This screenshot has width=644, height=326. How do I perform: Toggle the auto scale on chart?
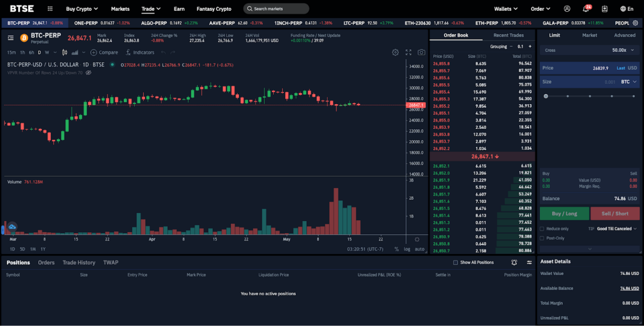click(x=419, y=249)
